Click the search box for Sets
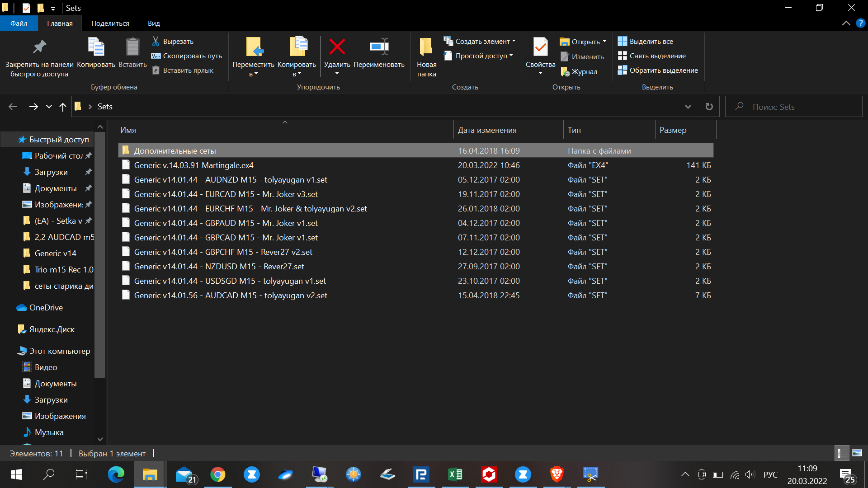The image size is (868, 488). point(794,107)
